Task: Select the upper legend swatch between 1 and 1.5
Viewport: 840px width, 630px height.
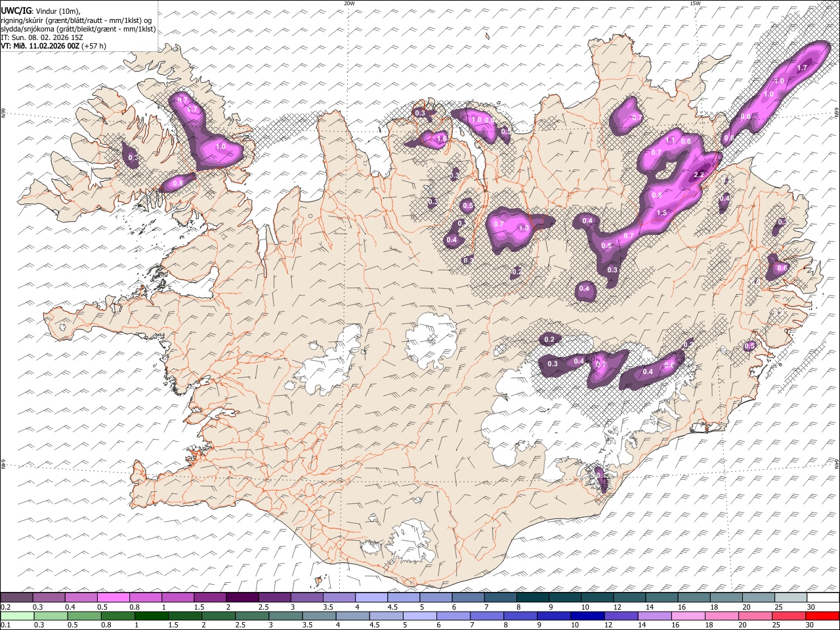Action: [178, 598]
